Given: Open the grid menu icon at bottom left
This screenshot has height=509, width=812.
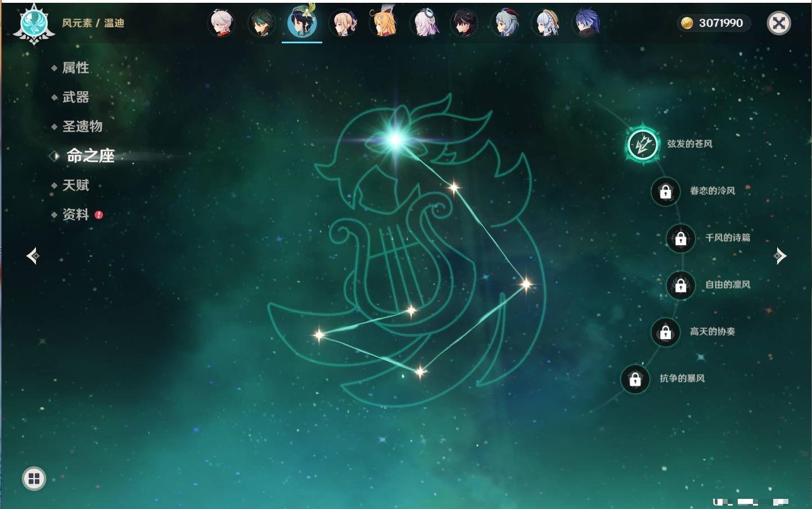Looking at the screenshot, I should pos(34,479).
